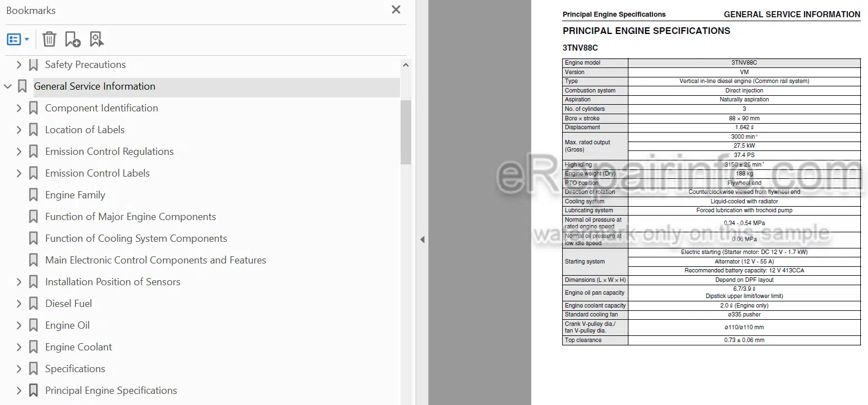Click the Safety Precautions bookmark icon
Screen dimensions: 868x405
pos(33,65)
